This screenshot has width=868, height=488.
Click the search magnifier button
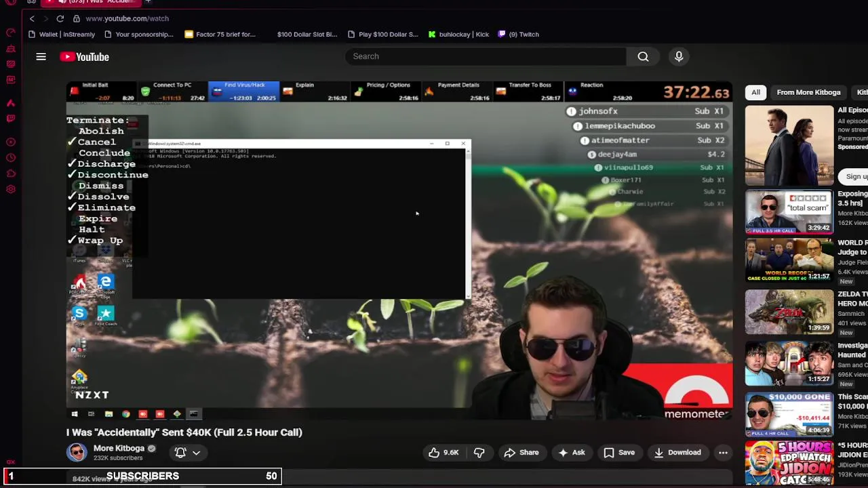tap(643, 57)
